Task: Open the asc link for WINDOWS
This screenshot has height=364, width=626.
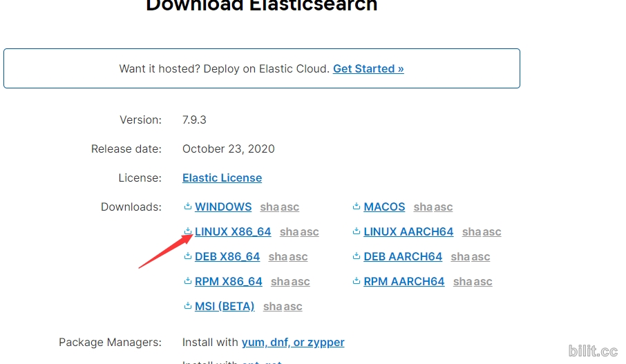Action: point(290,207)
